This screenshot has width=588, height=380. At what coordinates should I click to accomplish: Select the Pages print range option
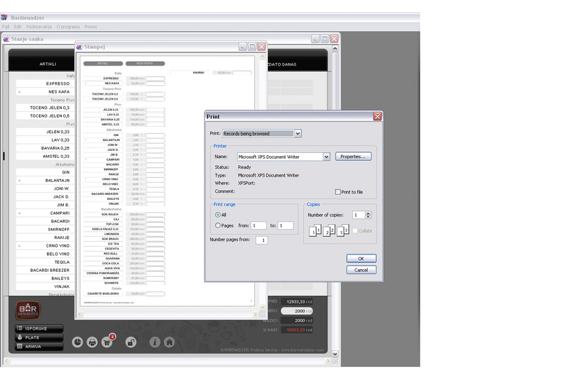(218, 225)
